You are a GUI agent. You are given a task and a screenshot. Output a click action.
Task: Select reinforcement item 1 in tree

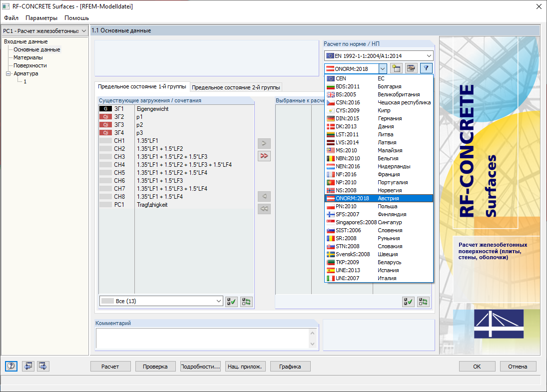[x=25, y=81]
